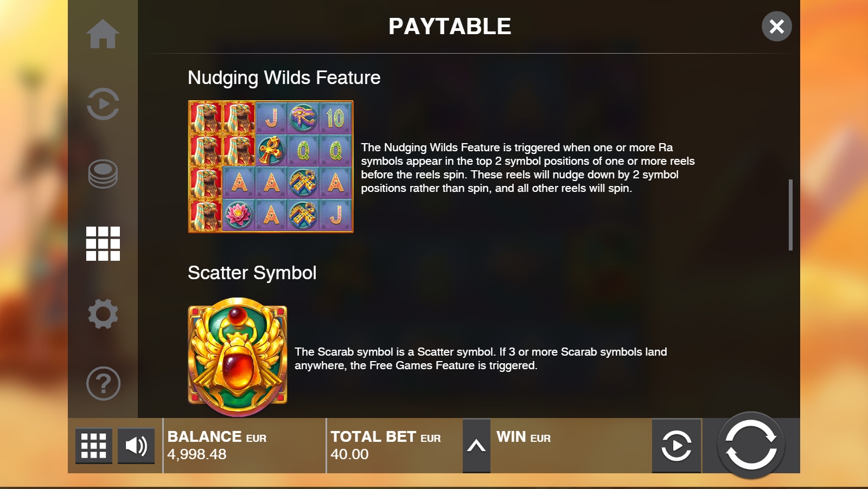Open the help question mark icon

pos(103,383)
